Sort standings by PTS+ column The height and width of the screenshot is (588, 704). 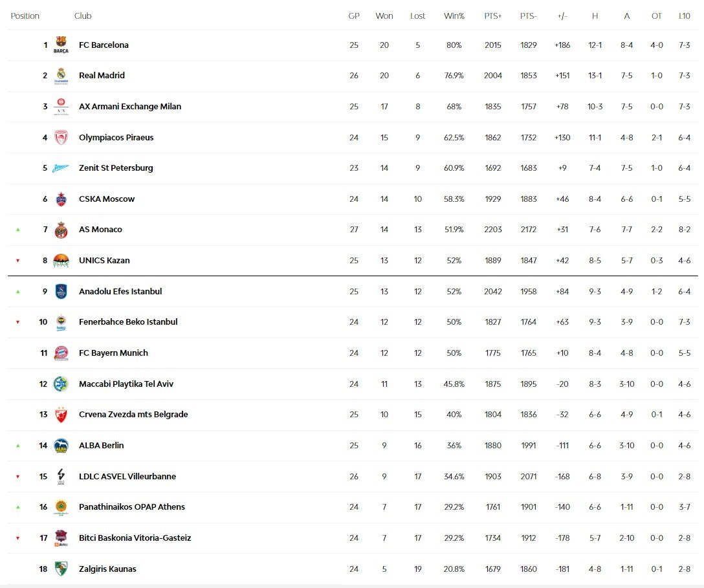pos(492,16)
